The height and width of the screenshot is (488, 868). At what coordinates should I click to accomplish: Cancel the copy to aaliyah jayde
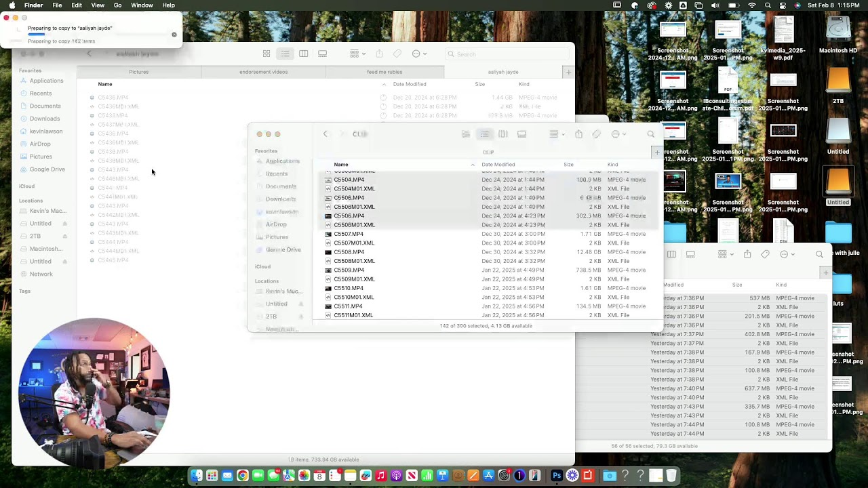[x=174, y=35]
